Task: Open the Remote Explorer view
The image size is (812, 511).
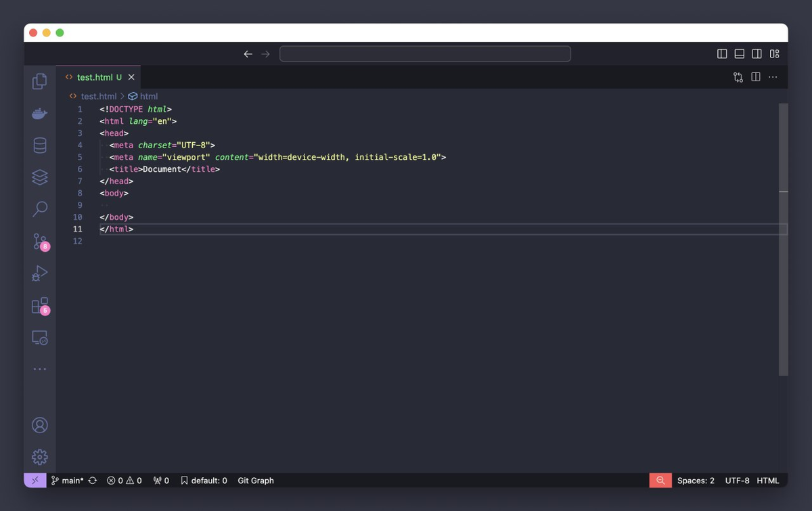Action: click(x=40, y=338)
